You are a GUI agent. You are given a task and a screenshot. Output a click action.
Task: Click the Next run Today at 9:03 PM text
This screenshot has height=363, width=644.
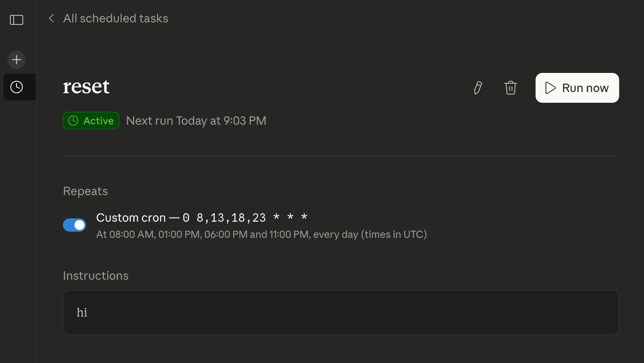coord(196,121)
